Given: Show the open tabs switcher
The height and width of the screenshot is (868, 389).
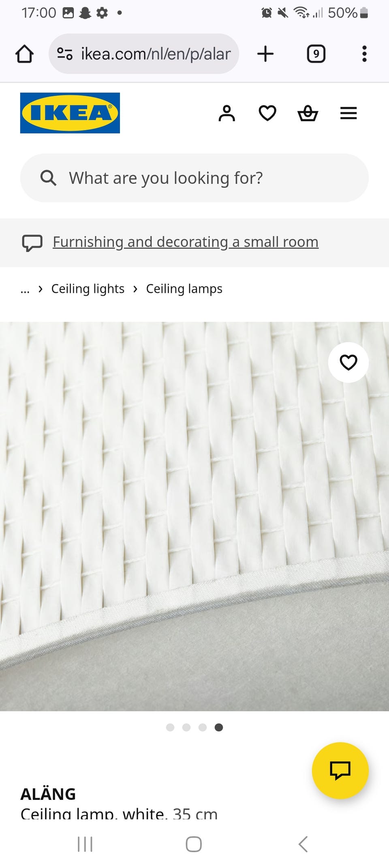Looking at the screenshot, I should click(316, 54).
